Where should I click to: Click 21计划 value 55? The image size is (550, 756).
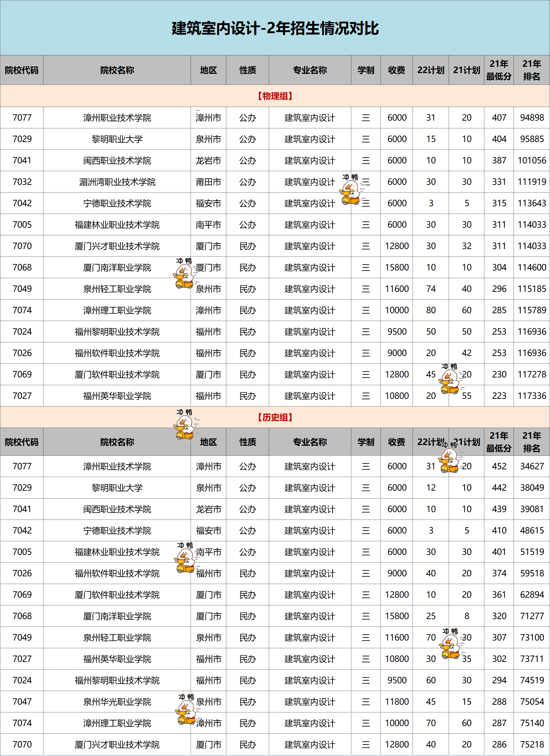(467, 396)
